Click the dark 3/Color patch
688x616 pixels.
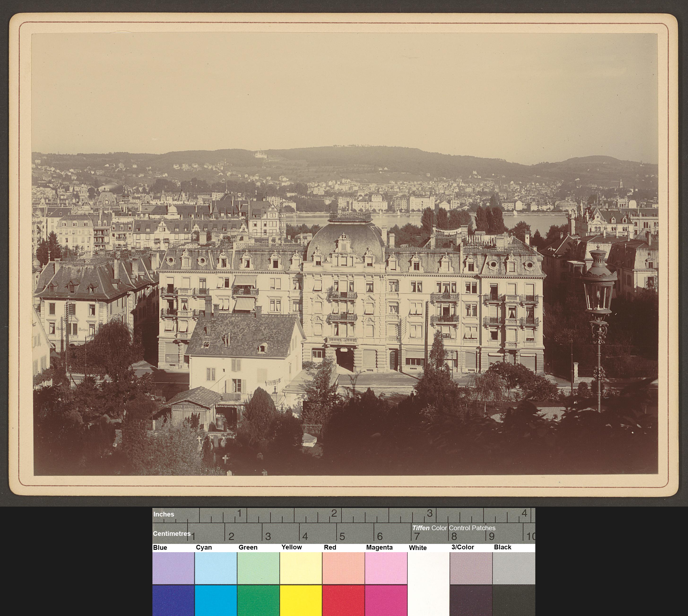coord(471,600)
